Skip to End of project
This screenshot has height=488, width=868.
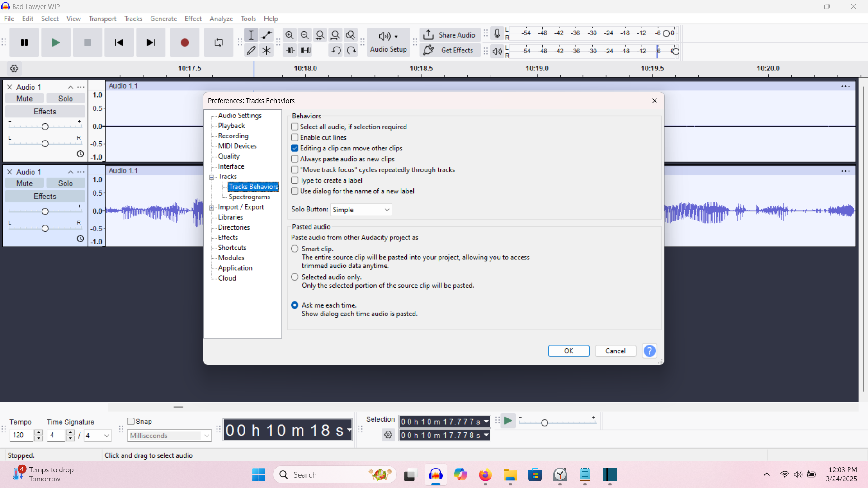(151, 42)
